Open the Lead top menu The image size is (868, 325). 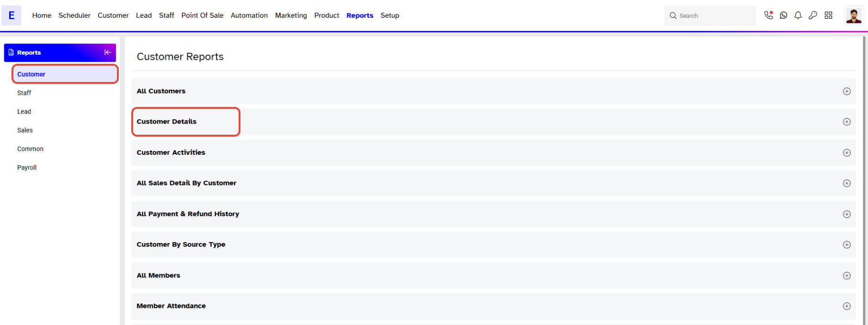click(144, 15)
